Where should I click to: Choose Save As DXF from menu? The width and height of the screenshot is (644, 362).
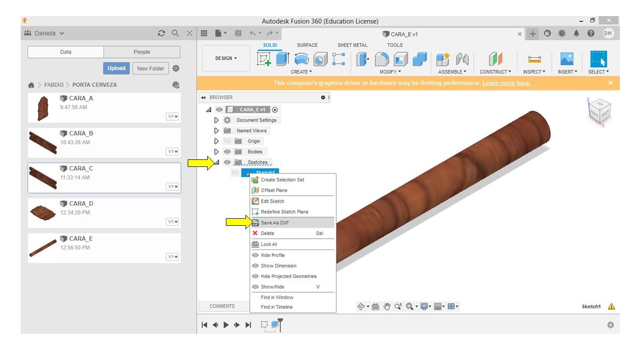(293, 223)
